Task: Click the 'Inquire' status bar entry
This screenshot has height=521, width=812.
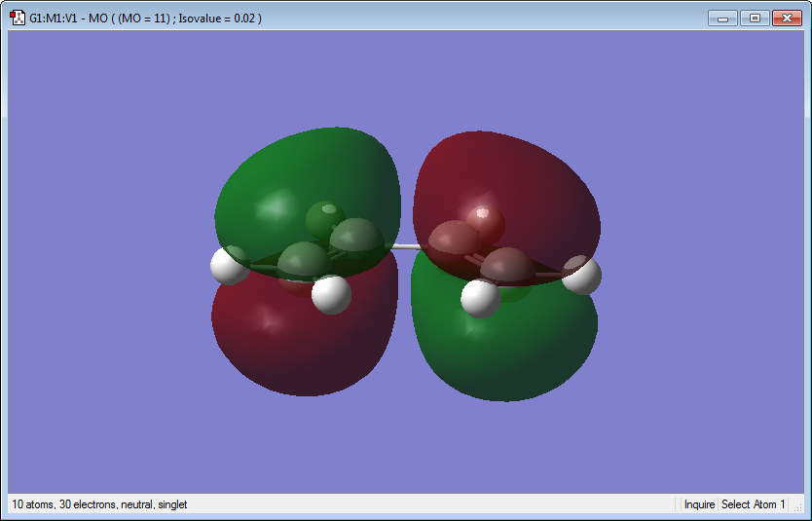Action: tap(699, 503)
